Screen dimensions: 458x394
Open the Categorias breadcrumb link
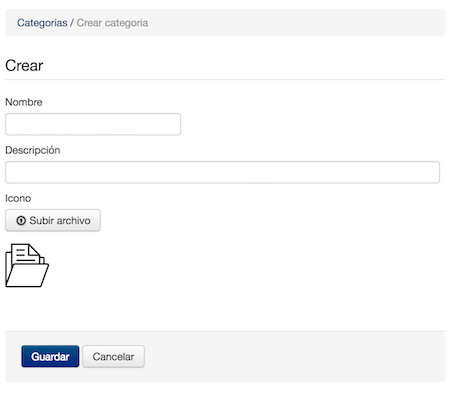tap(42, 23)
